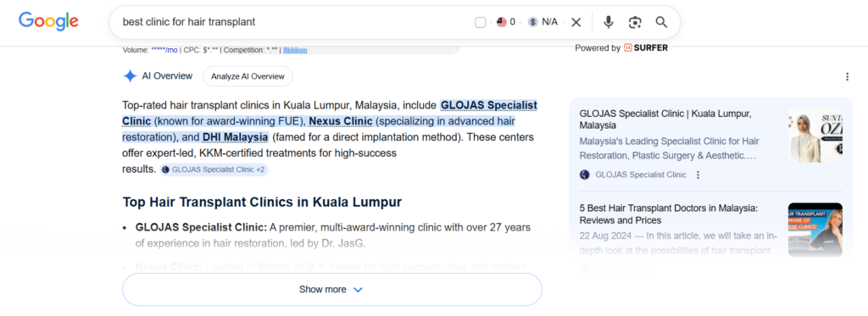Open the DHI Malaysia highlighted link

pos(236,136)
